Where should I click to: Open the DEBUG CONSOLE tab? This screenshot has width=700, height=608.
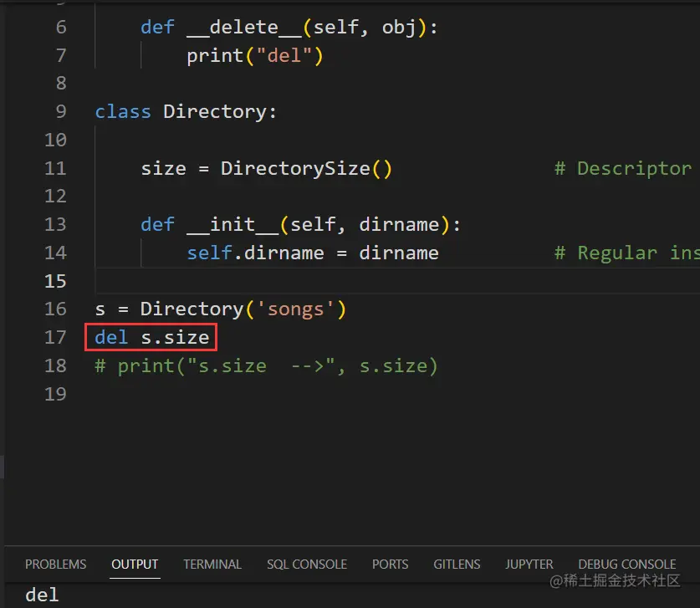click(626, 565)
